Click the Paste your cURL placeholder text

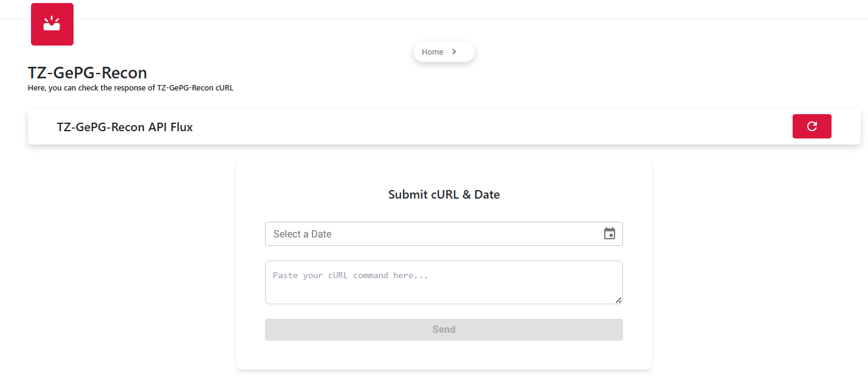(x=351, y=275)
